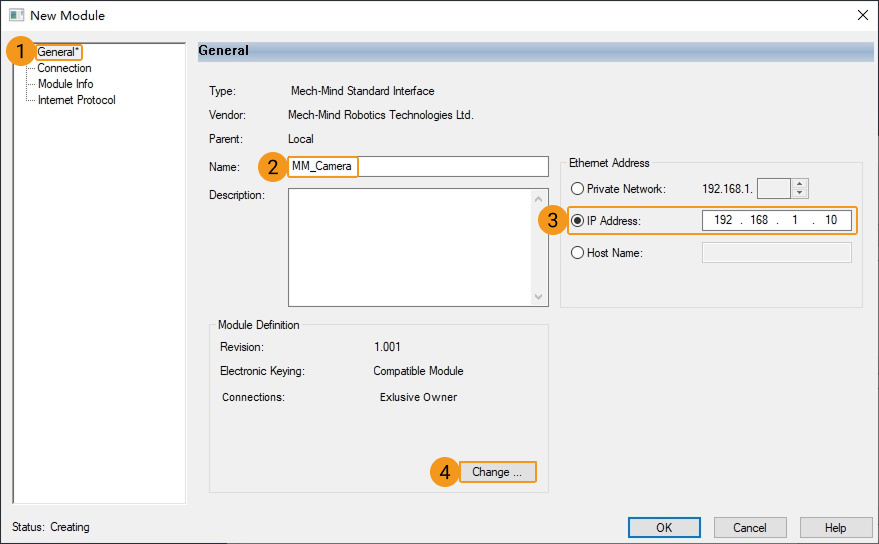This screenshot has height=544, width=879.
Task: Select the IP Address radio button
Action: click(577, 220)
